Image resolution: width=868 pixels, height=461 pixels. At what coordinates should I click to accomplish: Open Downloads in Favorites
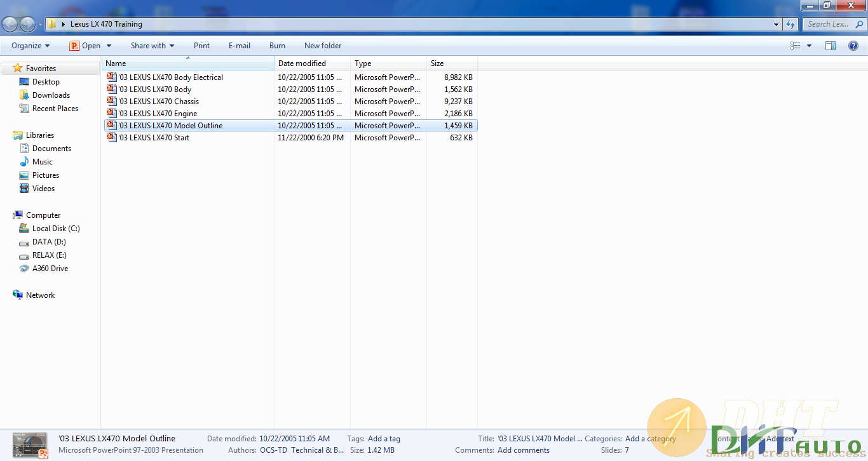51,95
